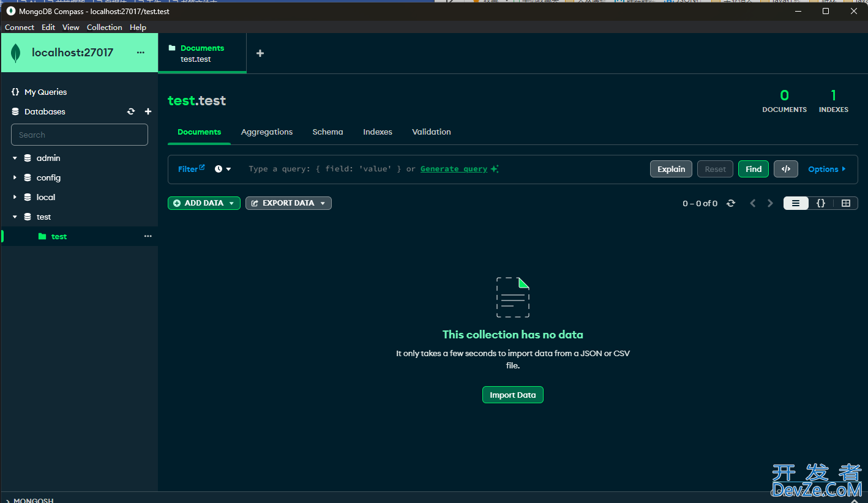Click the Generate query link
This screenshot has width=868, height=503.
coord(454,169)
